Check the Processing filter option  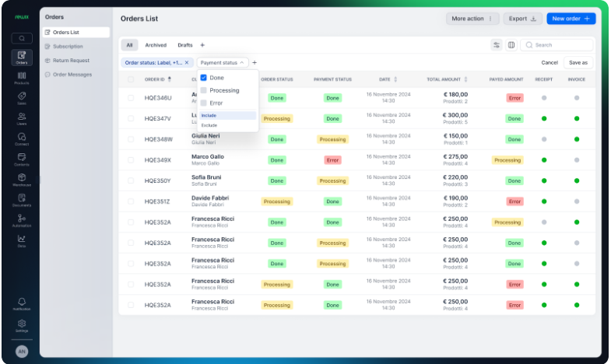coord(204,90)
